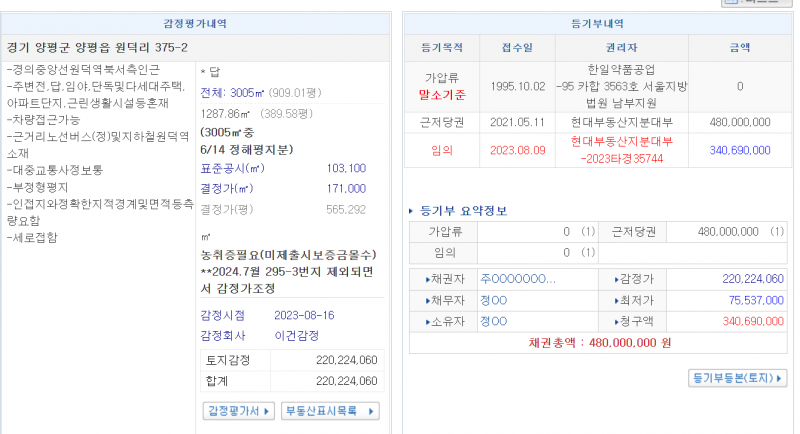This screenshot has height=434, width=800.
Task: Open the 등기부등본(토지) land registry button
Action: click(738, 378)
